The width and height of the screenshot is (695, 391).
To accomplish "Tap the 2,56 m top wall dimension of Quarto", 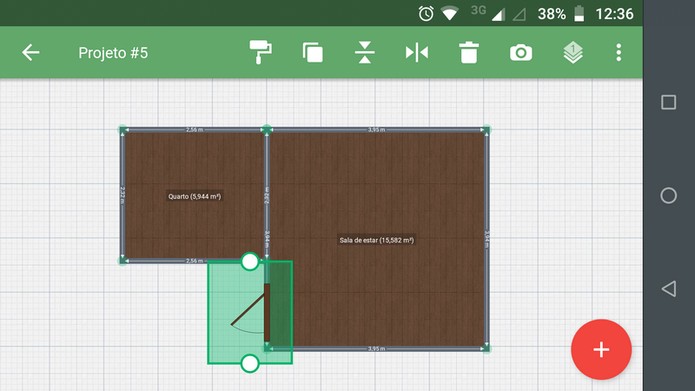I will pyautogui.click(x=195, y=130).
